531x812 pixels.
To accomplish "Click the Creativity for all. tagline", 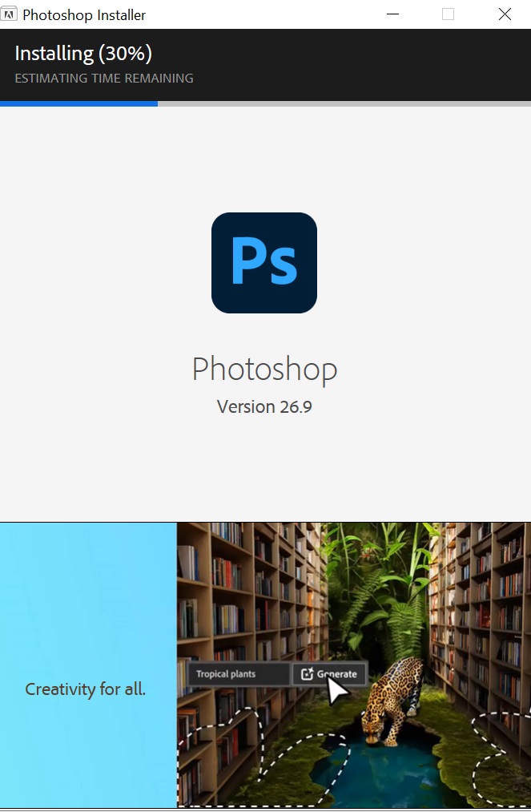I will pyautogui.click(x=86, y=689).
